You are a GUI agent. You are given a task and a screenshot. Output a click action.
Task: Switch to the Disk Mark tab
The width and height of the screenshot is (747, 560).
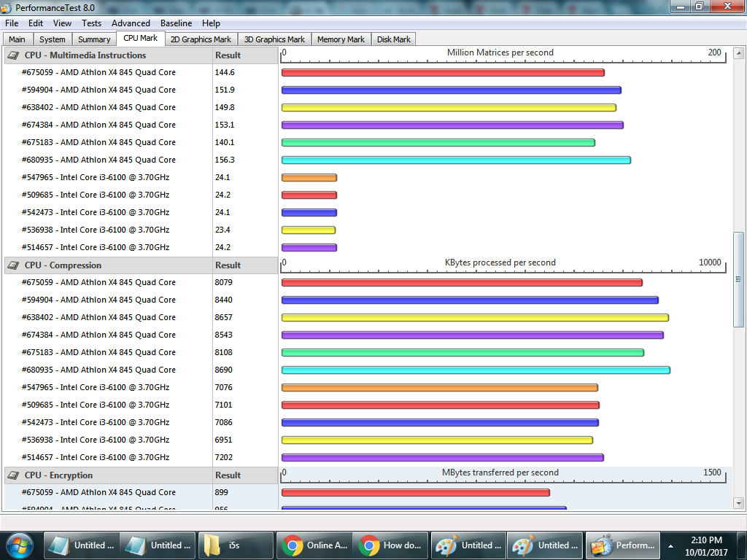pyautogui.click(x=393, y=39)
